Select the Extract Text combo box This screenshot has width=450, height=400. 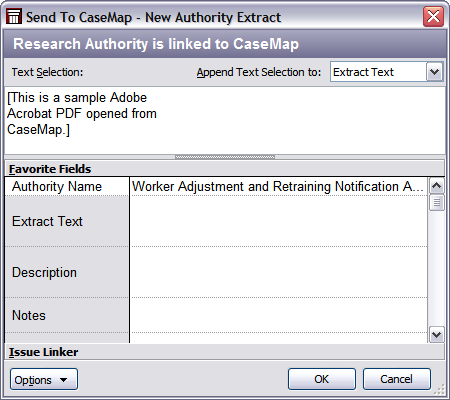coord(387,72)
